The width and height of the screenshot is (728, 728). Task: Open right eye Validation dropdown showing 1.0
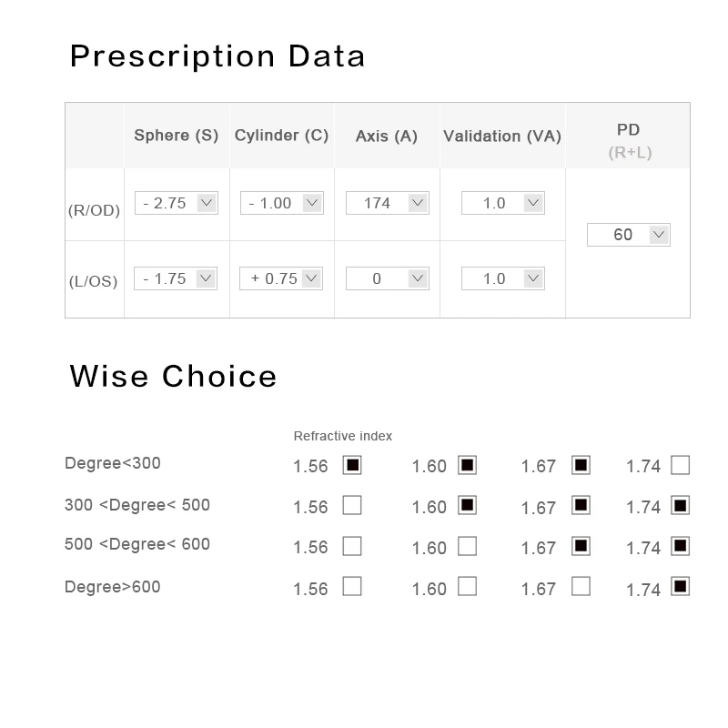coord(503,203)
